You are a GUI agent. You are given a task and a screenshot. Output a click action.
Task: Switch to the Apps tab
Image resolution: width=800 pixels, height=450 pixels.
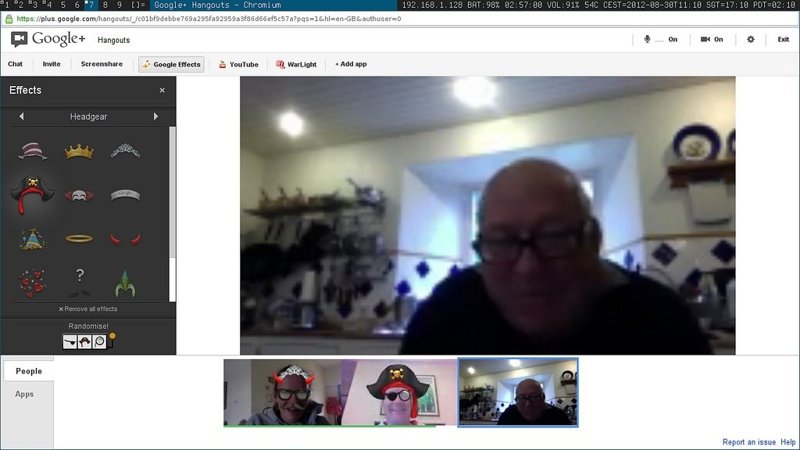point(25,394)
